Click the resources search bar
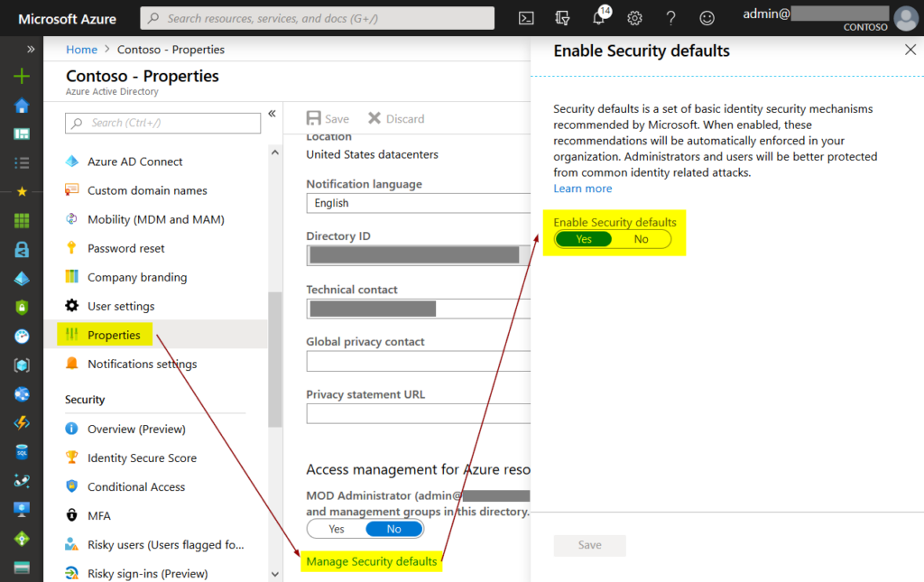 click(316, 17)
